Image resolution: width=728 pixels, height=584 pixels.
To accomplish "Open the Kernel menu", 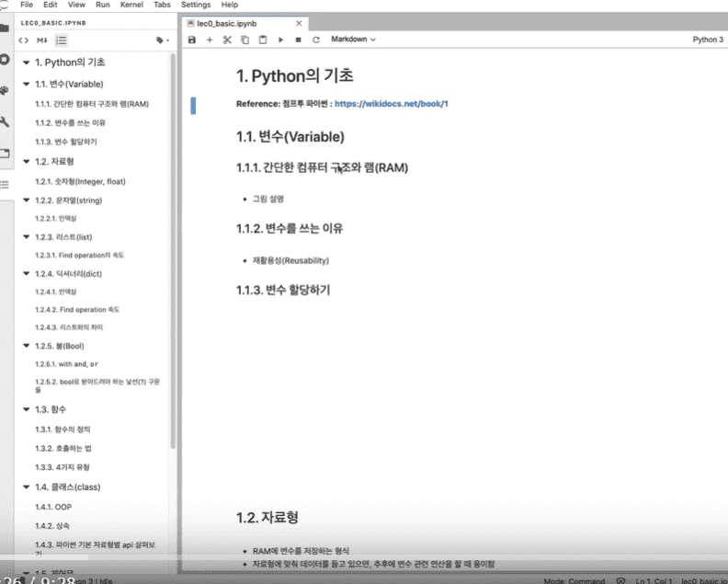I will (x=131, y=5).
